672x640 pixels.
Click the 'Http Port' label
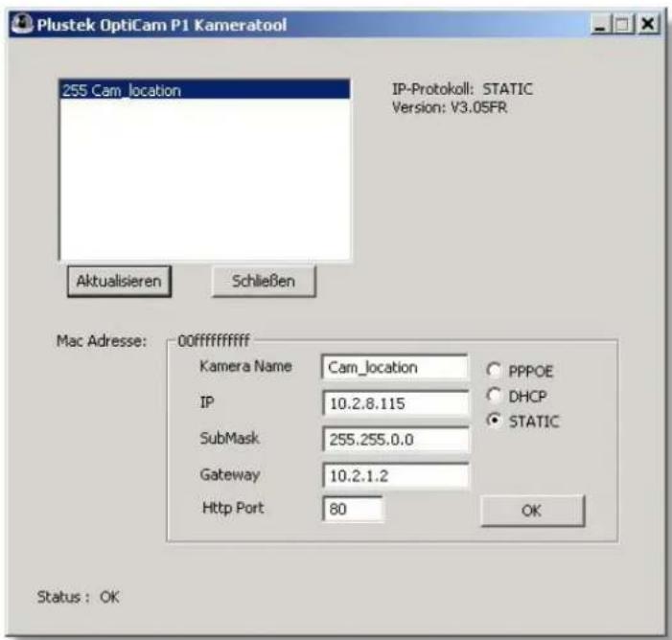pos(233,508)
